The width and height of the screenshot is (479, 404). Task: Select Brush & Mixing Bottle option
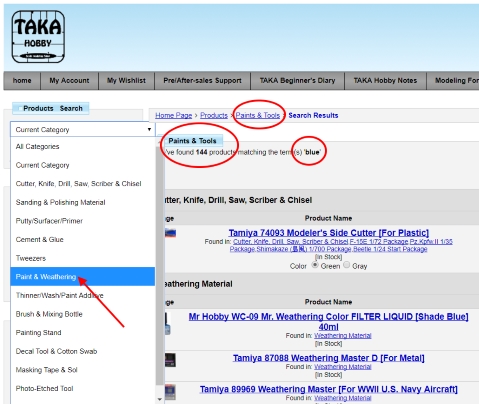83,314
